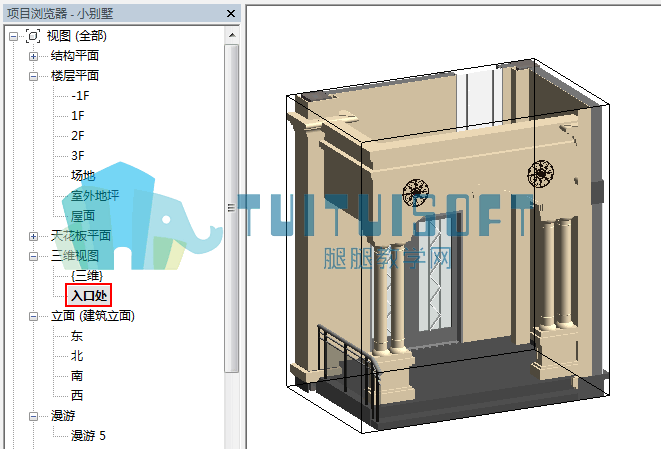Collapse the 楼层平面 tree node
Image resolution: width=661 pixels, height=449 pixels.
[x=33, y=76]
